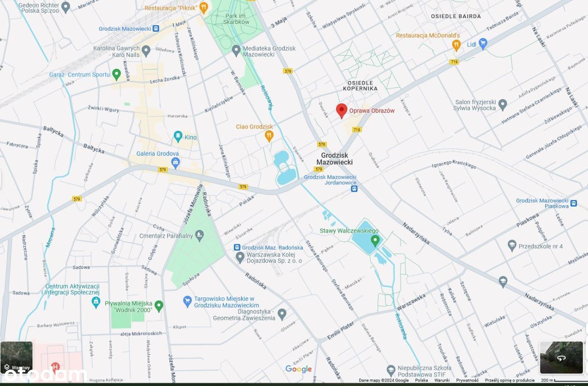Select the Grodzisk Mazowiecki Piaskowa station icon
The width and height of the screenshot is (588, 386).
coord(573,202)
